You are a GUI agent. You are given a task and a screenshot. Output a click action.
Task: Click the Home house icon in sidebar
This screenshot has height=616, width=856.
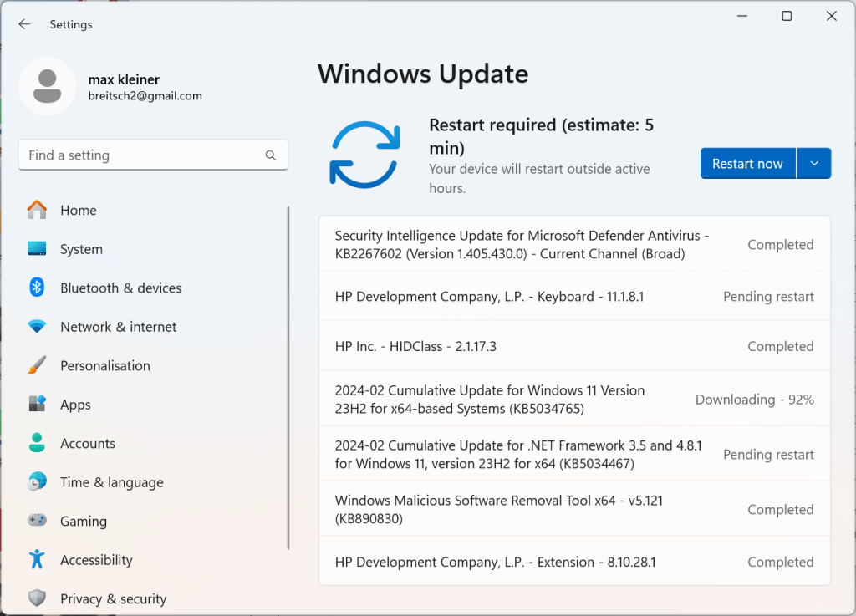tap(37, 210)
